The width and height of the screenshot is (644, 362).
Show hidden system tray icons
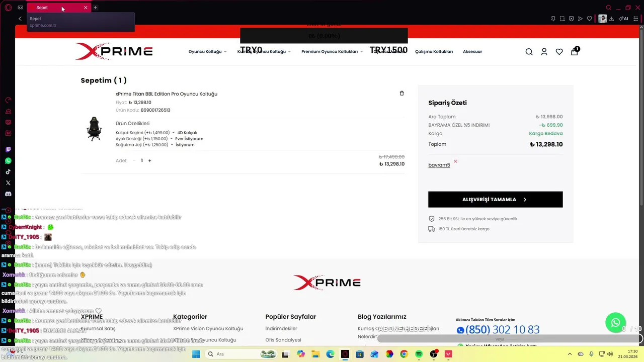(x=570, y=354)
